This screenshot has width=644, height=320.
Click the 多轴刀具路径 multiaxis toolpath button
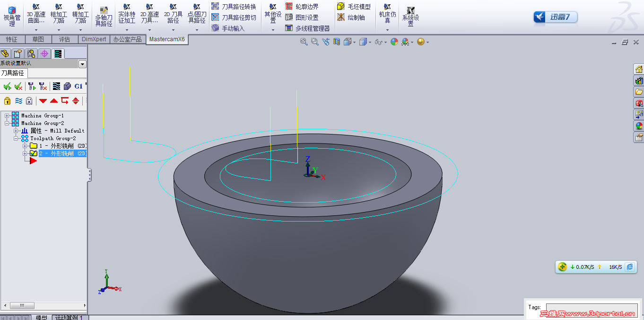[104, 17]
